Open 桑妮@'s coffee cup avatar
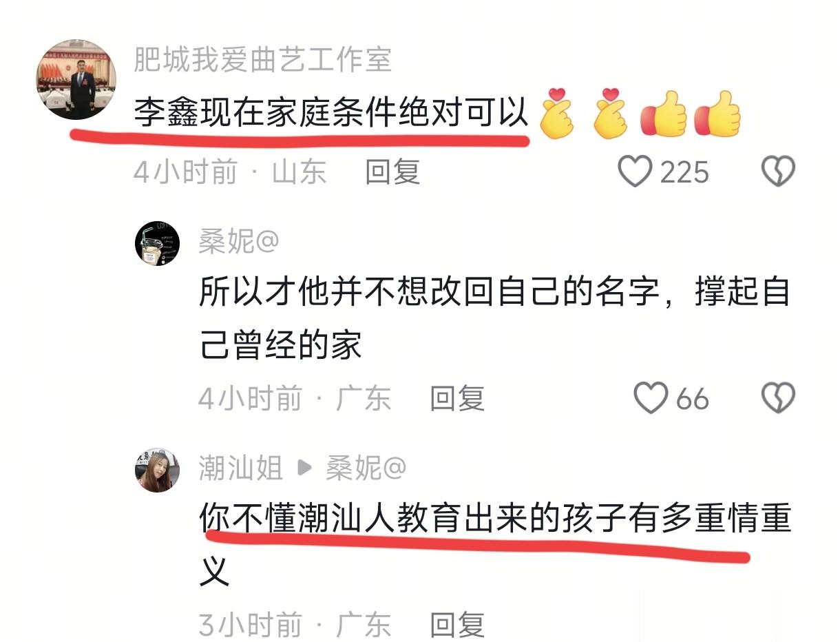This screenshot has height=642, width=840. (x=157, y=243)
